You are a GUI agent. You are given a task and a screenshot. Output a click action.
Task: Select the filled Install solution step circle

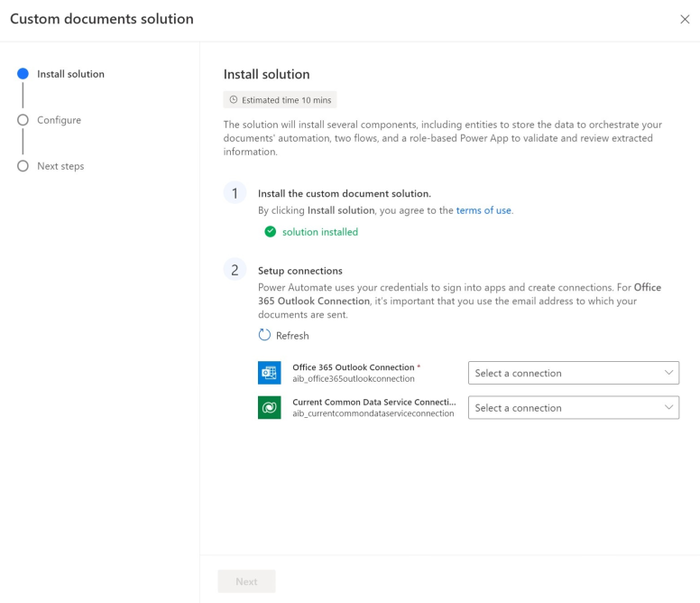coord(23,74)
